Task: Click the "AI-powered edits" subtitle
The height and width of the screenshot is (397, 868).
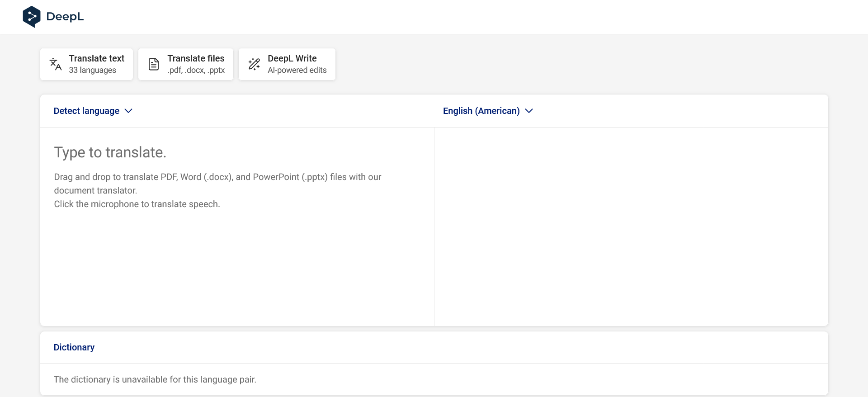Action: point(297,70)
